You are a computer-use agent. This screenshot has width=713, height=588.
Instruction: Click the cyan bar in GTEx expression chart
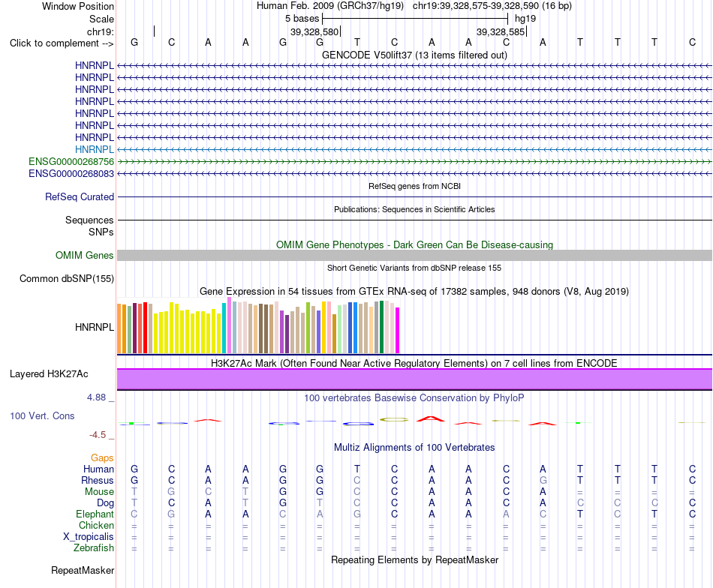click(224, 328)
